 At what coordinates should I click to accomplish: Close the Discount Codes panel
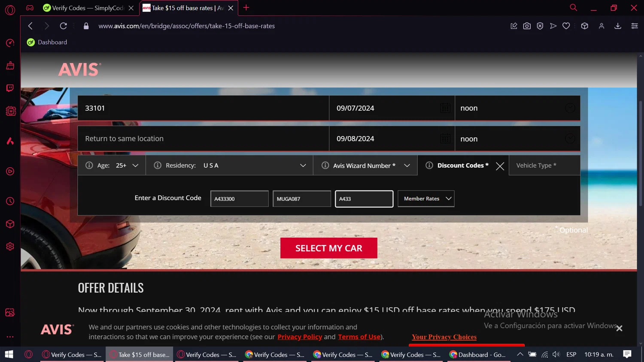[x=500, y=166]
